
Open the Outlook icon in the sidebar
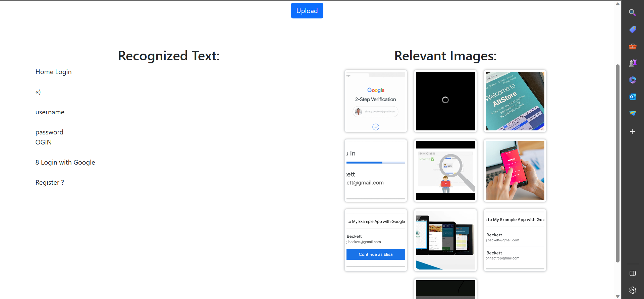pos(632,97)
